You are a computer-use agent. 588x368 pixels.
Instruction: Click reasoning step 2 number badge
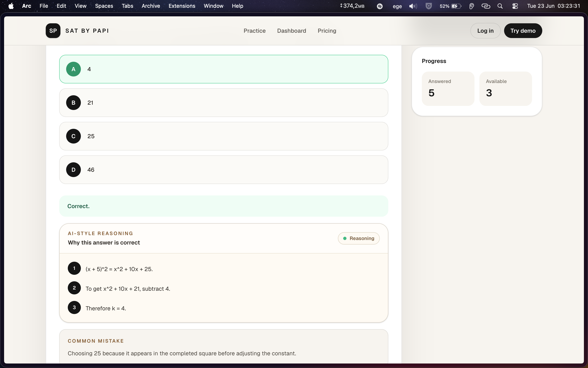(x=74, y=288)
